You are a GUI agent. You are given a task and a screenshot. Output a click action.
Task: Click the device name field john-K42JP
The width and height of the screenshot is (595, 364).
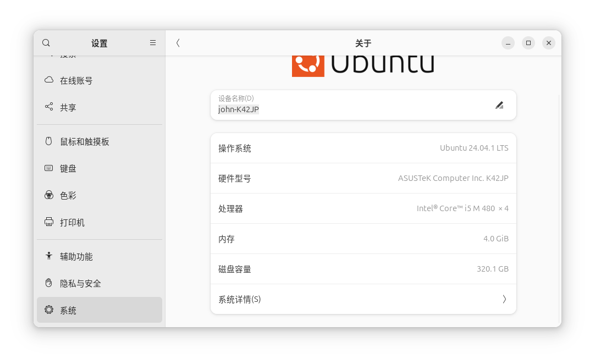(238, 109)
